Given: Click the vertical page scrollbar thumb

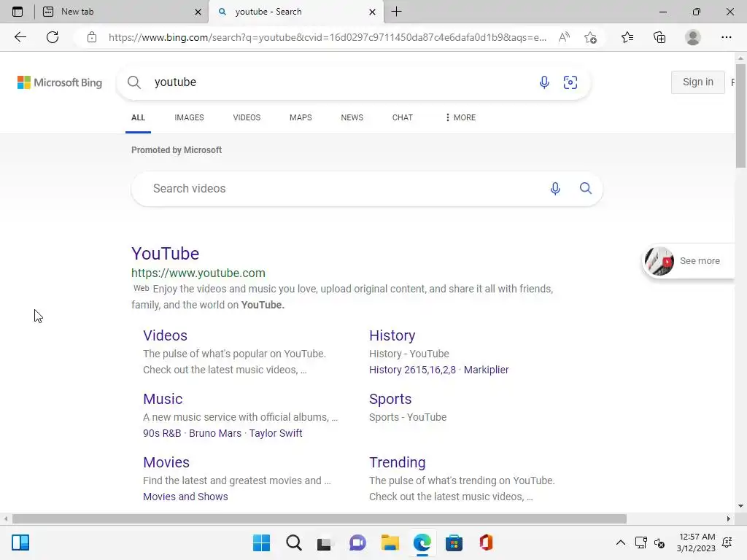Looking at the screenshot, I should pos(740,116).
